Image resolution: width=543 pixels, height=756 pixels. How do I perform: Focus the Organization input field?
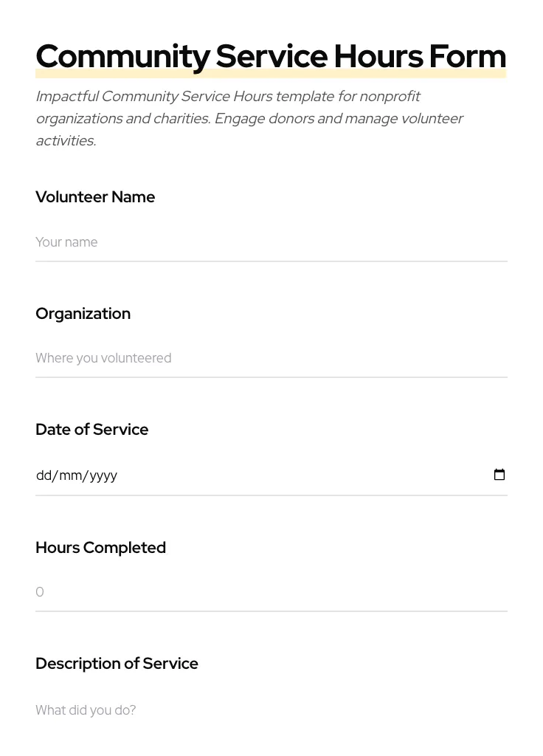pyautogui.click(x=271, y=358)
